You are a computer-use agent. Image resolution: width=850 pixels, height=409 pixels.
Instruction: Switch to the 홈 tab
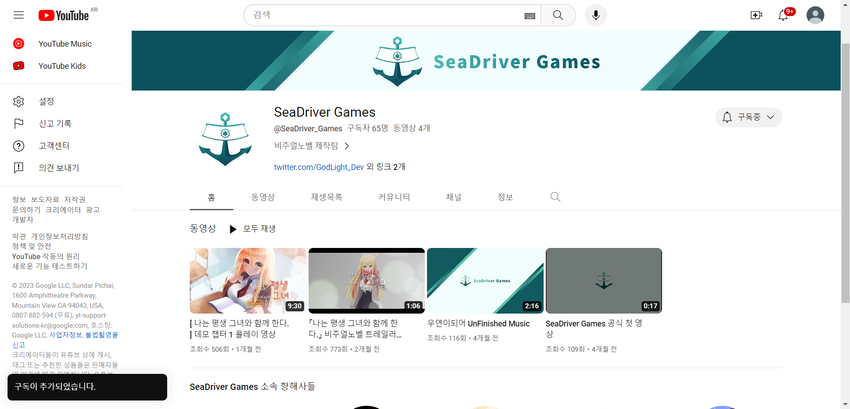(211, 197)
